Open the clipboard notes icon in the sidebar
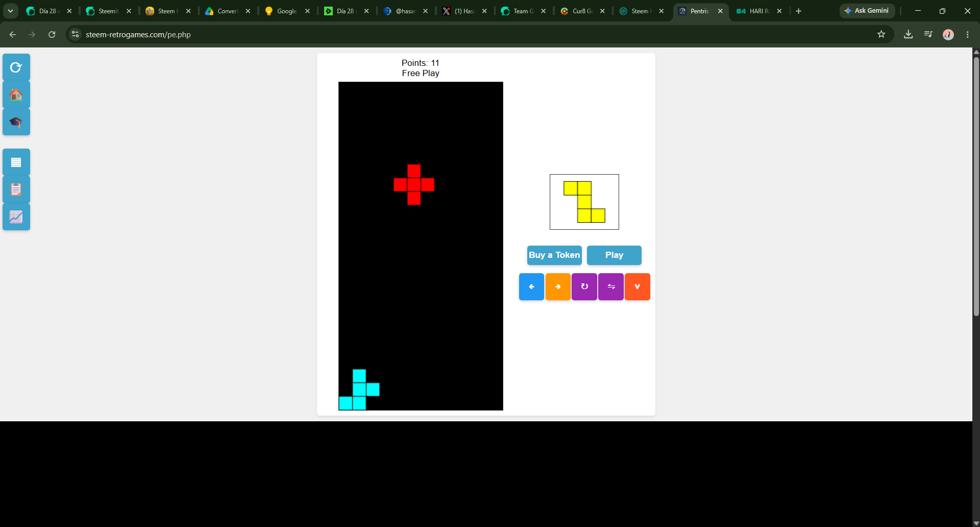980x527 pixels. (16, 189)
